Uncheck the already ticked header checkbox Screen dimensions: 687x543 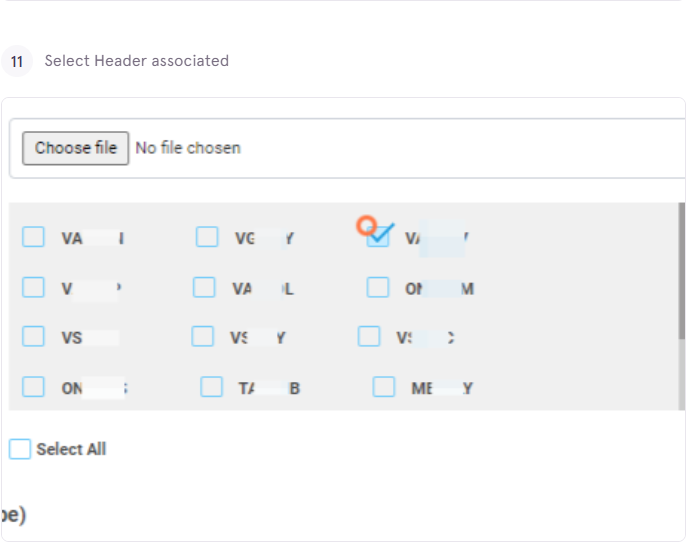pyautogui.click(x=378, y=237)
